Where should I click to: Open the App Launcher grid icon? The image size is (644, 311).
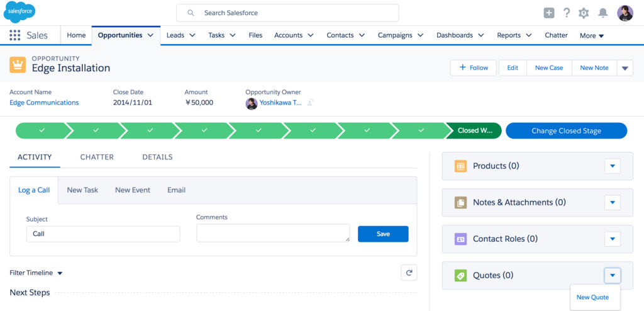(x=15, y=35)
